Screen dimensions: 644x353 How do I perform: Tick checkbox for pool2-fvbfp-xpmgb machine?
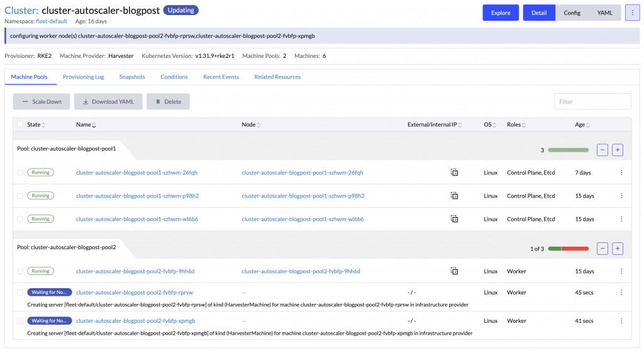click(x=20, y=321)
